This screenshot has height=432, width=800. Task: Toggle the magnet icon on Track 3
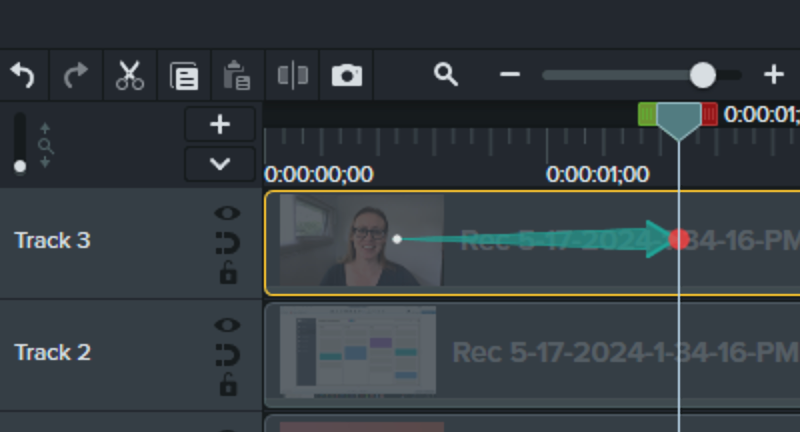pyautogui.click(x=228, y=243)
